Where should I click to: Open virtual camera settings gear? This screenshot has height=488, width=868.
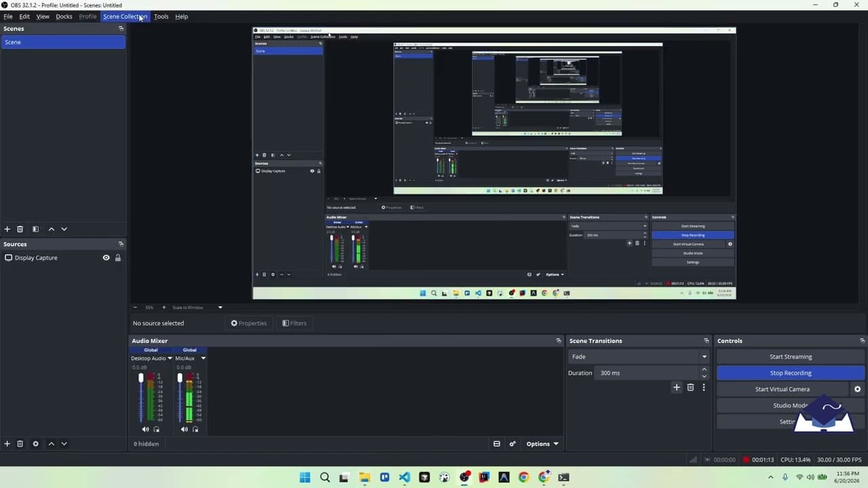click(857, 389)
